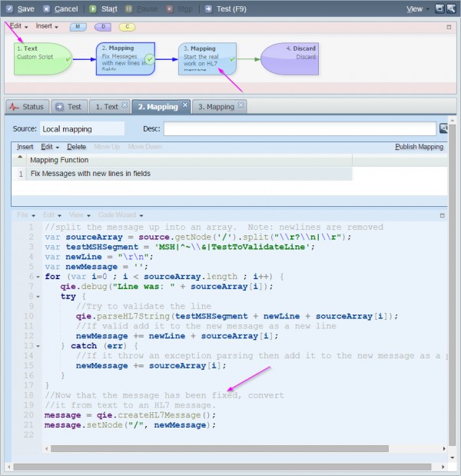461x476 pixels.
Task: Select the 2. Mapping tab
Action: click(x=158, y=107)
